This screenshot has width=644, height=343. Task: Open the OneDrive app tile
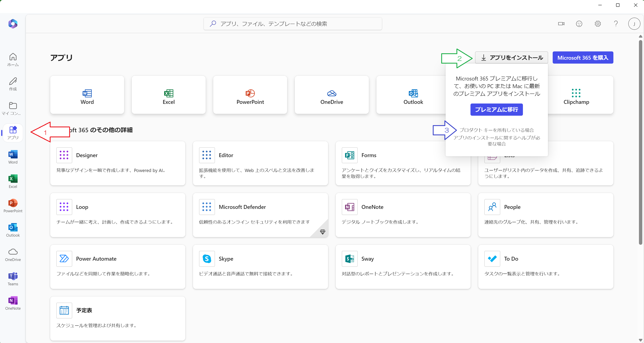pos(331,95)
